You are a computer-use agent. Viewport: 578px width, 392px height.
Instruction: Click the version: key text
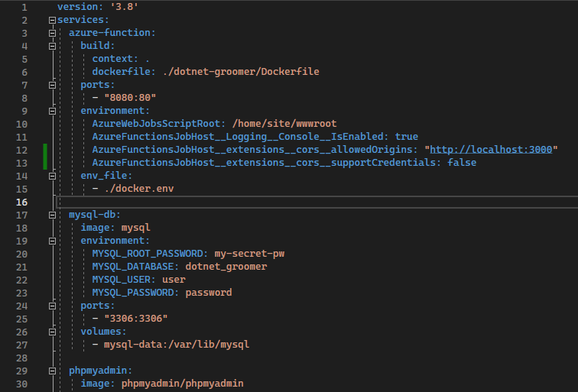point(80,7)
